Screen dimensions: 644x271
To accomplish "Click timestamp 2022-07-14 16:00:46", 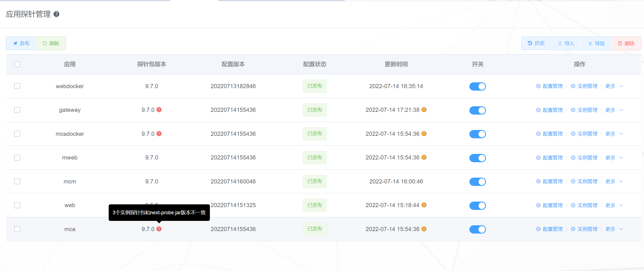I will tap(396, 181).
